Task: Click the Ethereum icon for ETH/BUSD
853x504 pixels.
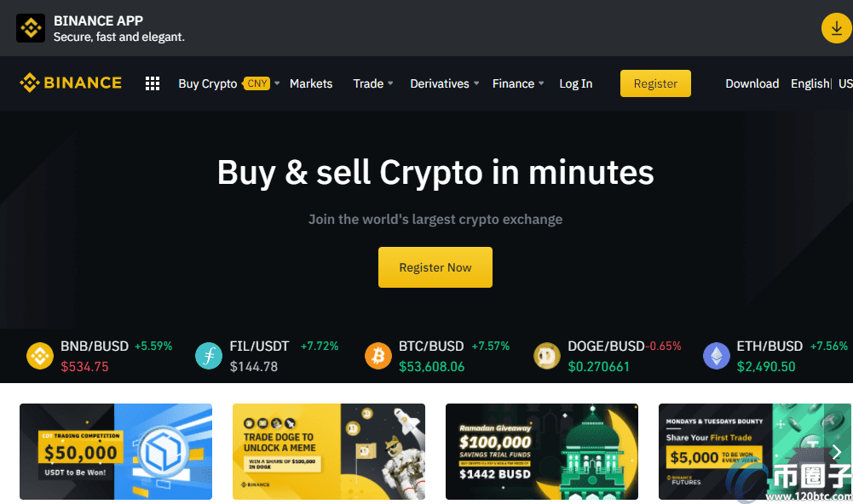Action: [x=717, y=356]
